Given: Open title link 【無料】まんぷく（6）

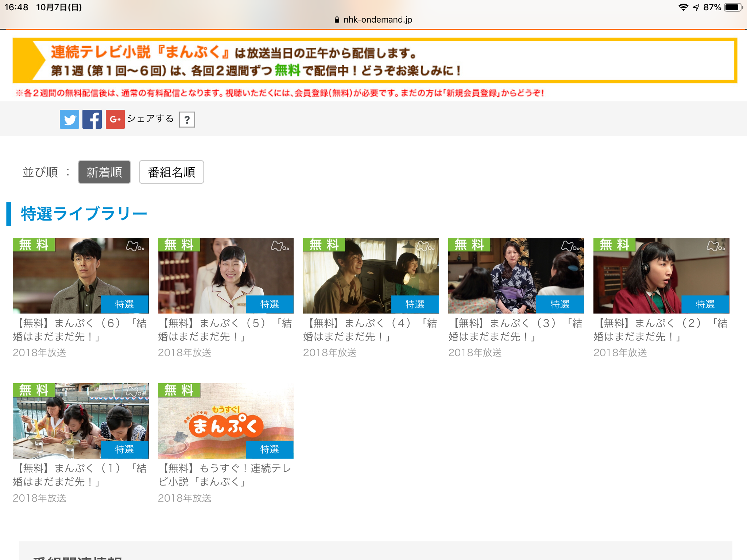Looking at the screenshot, I should [80, 330].
